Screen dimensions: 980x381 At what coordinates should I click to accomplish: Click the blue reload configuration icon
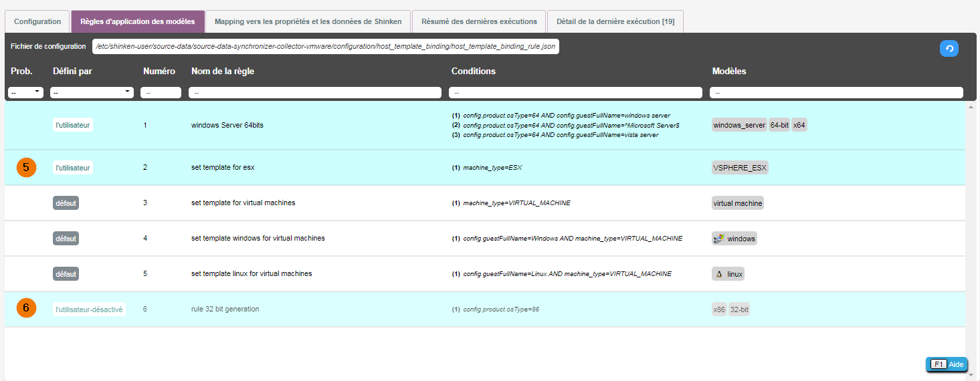click(x=949, y=48)
